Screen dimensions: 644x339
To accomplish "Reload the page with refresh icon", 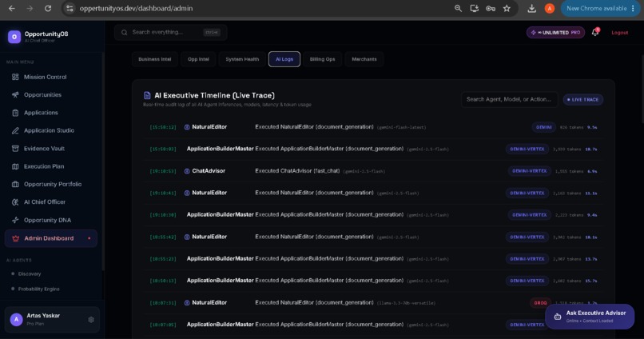I will pyautogui.click(x=48, y=8).
